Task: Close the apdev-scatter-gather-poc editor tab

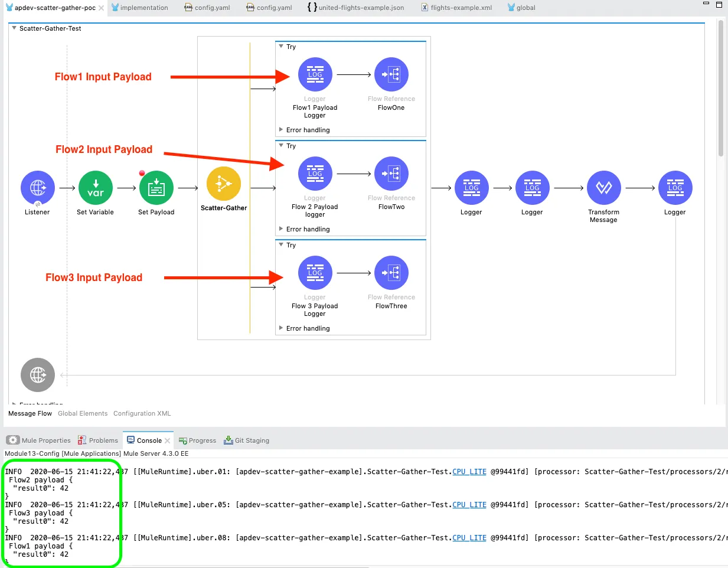Action: click(102, 8)
